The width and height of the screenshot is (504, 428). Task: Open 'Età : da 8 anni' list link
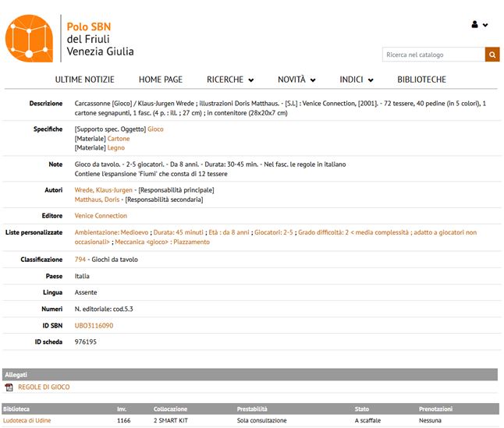[x=229, y=232]
